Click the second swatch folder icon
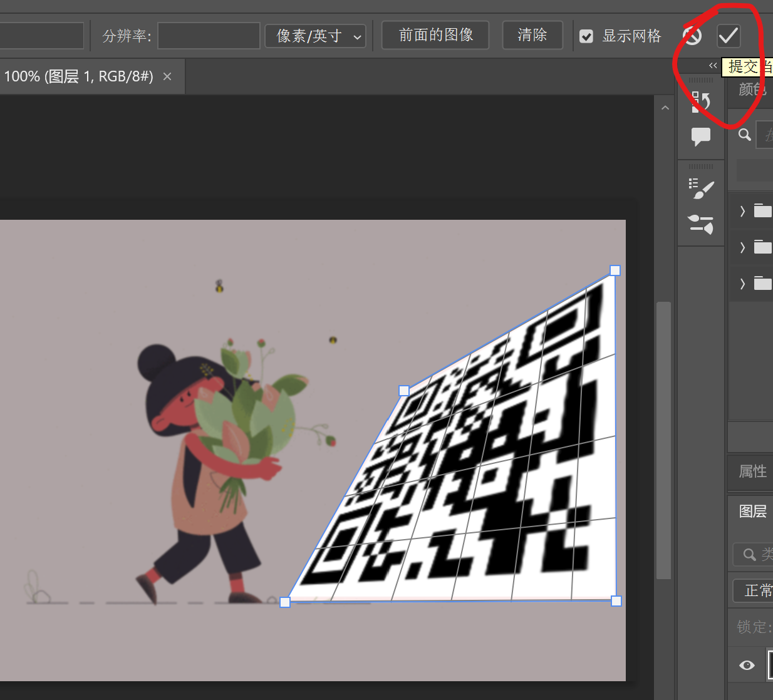The image size is (773, 700). (762, 247)
